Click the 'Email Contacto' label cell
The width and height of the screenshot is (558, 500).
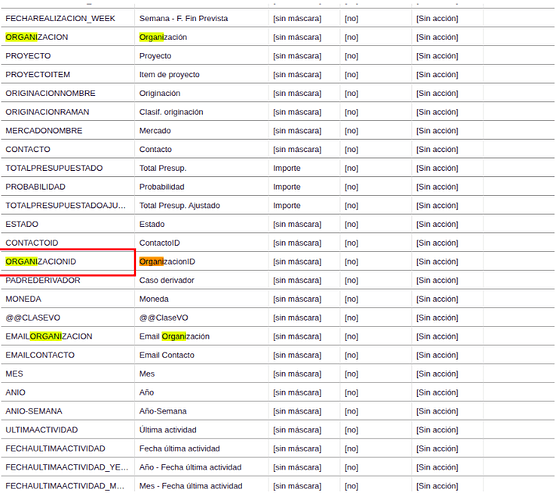tap(201, 355)
